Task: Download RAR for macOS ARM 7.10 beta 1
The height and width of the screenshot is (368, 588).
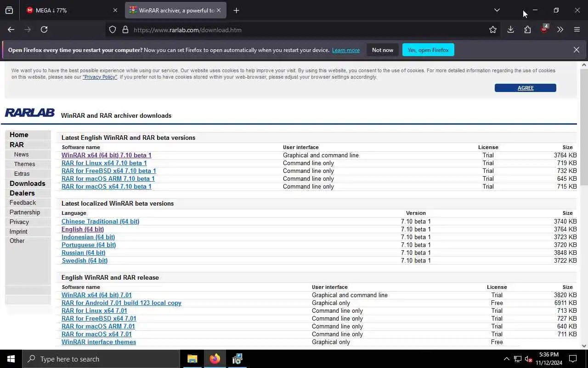Action: point(108,178)
